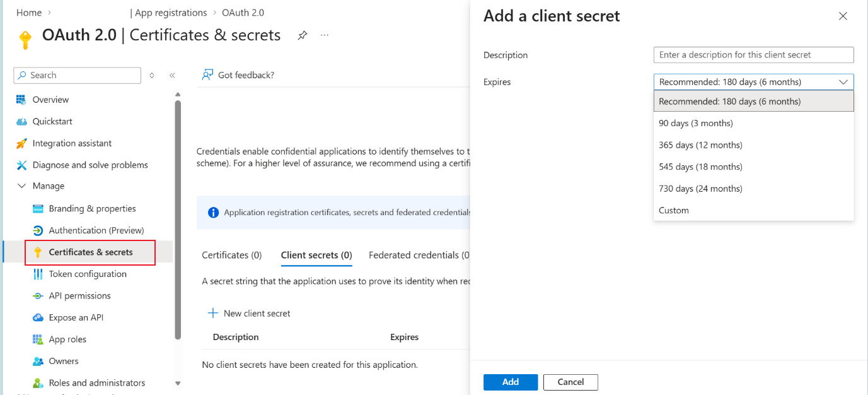Click the Overview grid icon
Screen dimensions: 868x395
21,100
